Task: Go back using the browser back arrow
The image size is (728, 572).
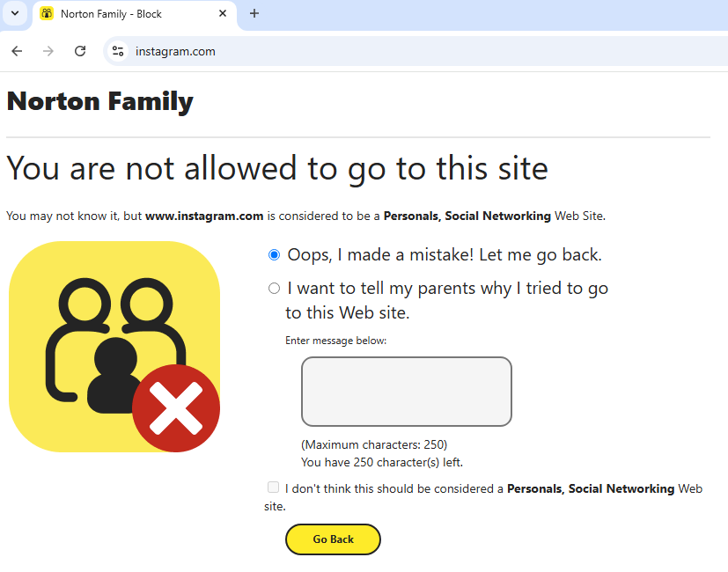Action: tap(18, 51)
